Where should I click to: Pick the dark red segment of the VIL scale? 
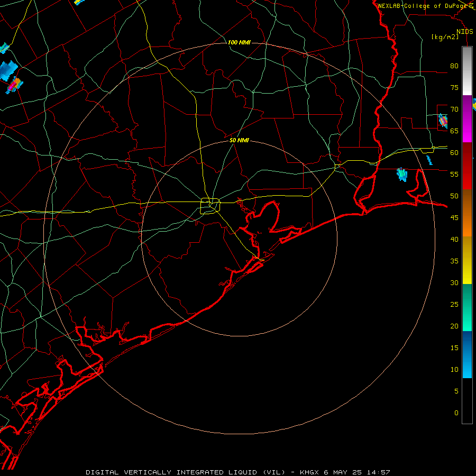click(x=467, y=166)
